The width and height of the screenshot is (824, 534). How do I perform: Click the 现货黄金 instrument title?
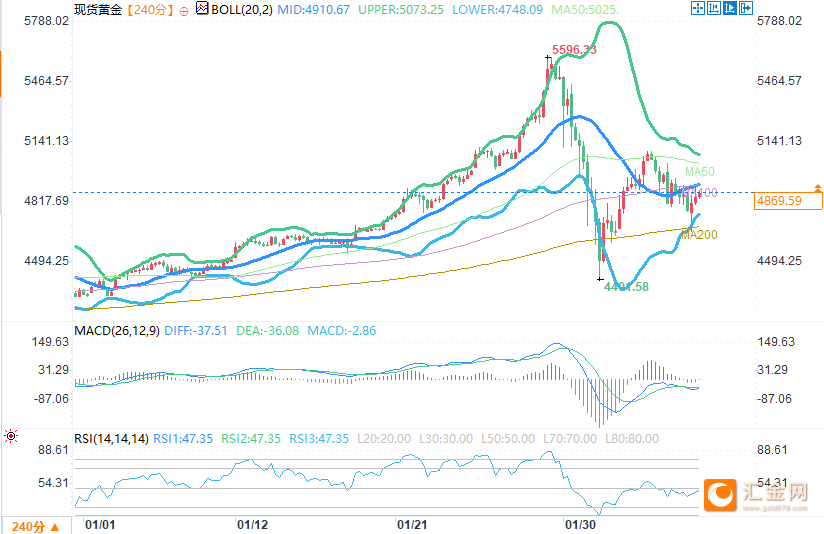[x=98, y=9]
